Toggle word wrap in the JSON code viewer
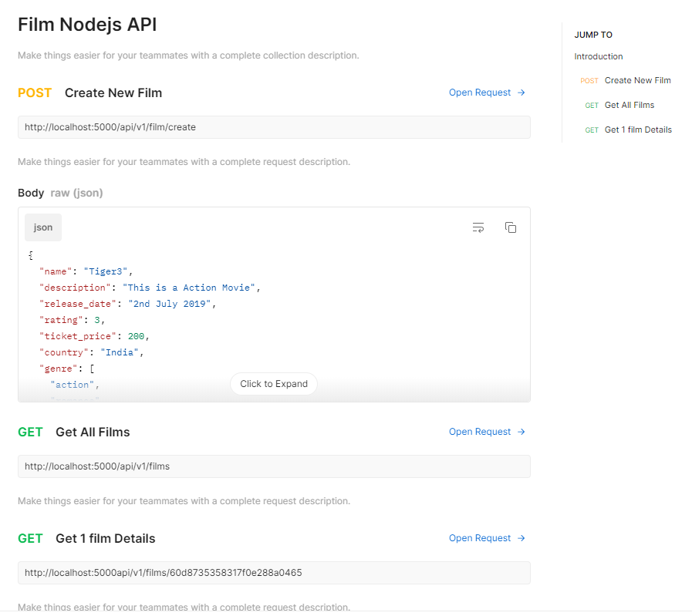The image size is (692, 616). pyautogui.click(x=478, y=227)
